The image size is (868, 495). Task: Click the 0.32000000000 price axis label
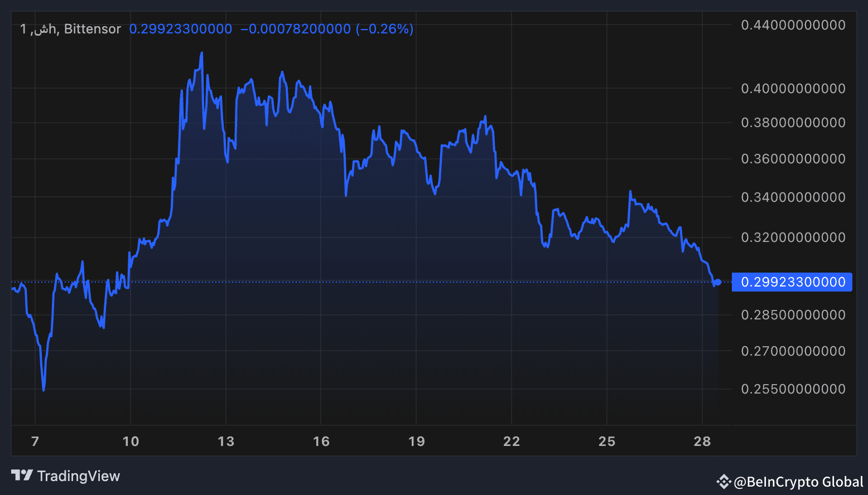click(x=793, y=237)
